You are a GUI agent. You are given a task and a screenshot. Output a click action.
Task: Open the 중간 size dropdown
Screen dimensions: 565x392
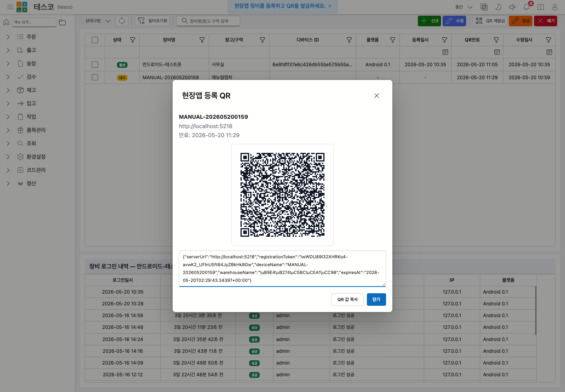coord(464,7)
